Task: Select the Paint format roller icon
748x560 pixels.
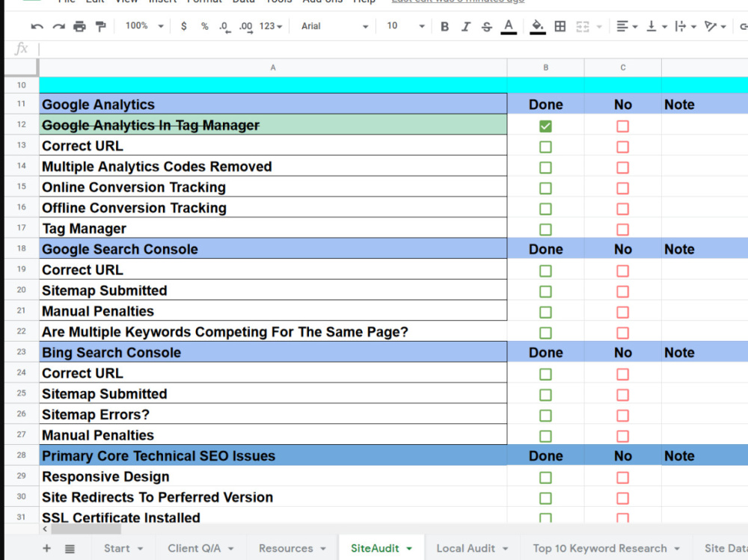Action: [101, 26]
